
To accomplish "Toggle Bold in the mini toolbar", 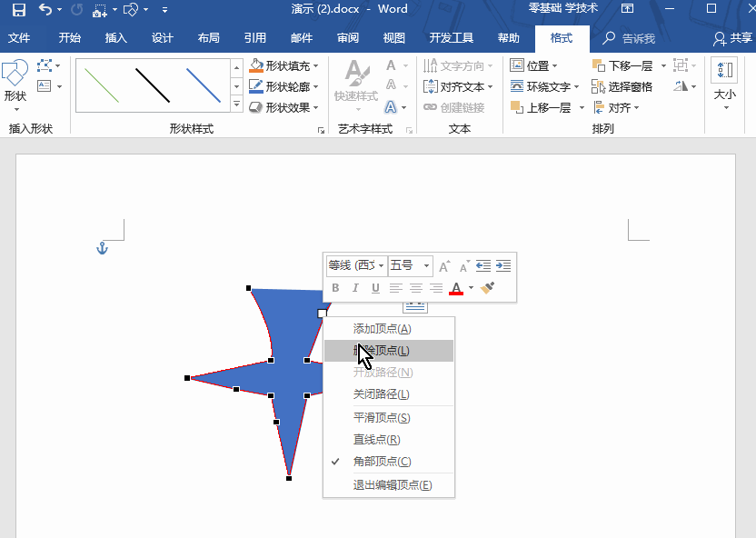I will point(335,288).
